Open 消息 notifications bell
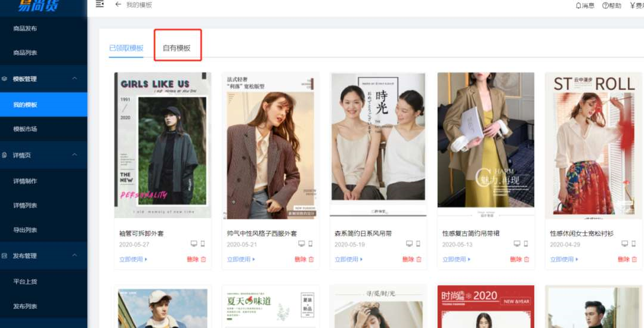This screenshot has width=644, height=328. point(585,5)
